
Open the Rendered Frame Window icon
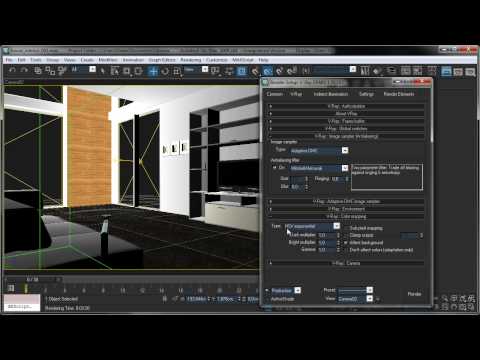click(x=458, y=71)
